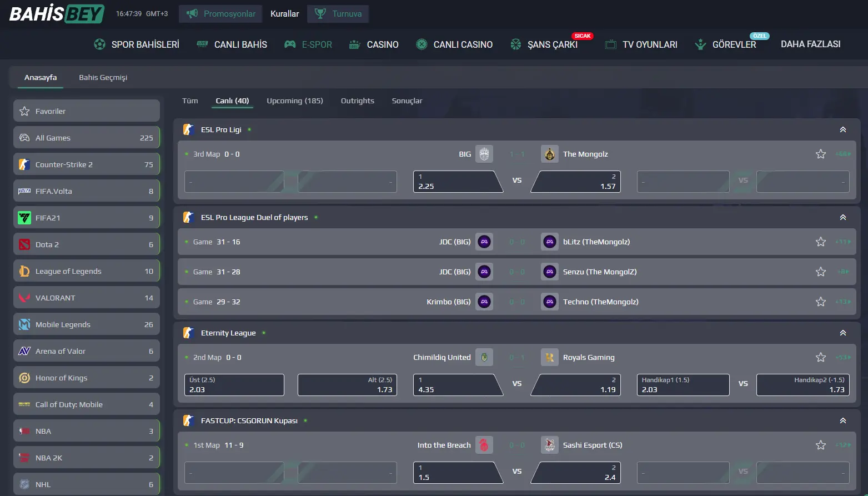This screenshot has width=868, height=496.
Task: Open the Sonuçlar tab
Action: pyautogui.click(x=407, y=101)
